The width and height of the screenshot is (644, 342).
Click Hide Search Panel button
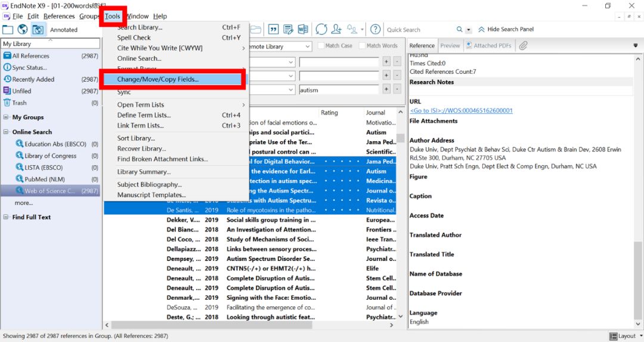point(506,30)
